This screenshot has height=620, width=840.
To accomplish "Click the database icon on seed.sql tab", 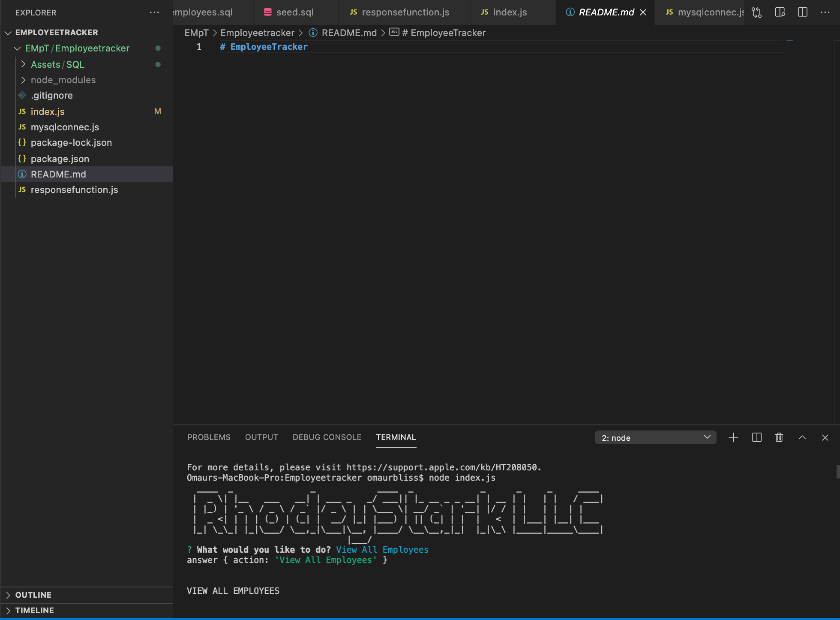I will click(x=268, y=12).
